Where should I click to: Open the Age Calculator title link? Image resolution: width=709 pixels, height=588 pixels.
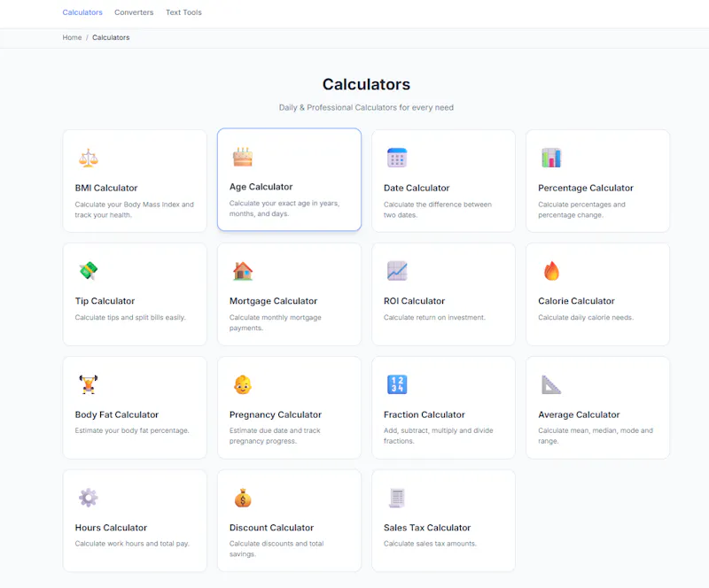click(x=261, y=187)
